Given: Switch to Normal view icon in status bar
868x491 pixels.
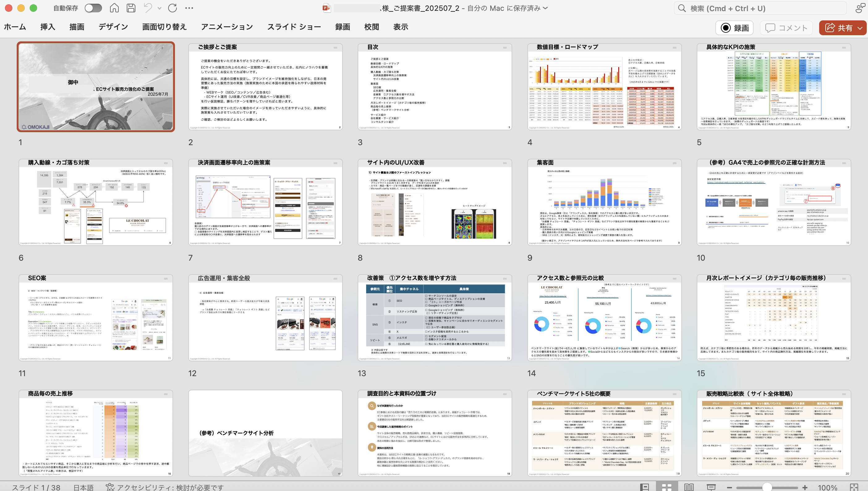Looking at the screenshot, I should [x=644, y=487].
